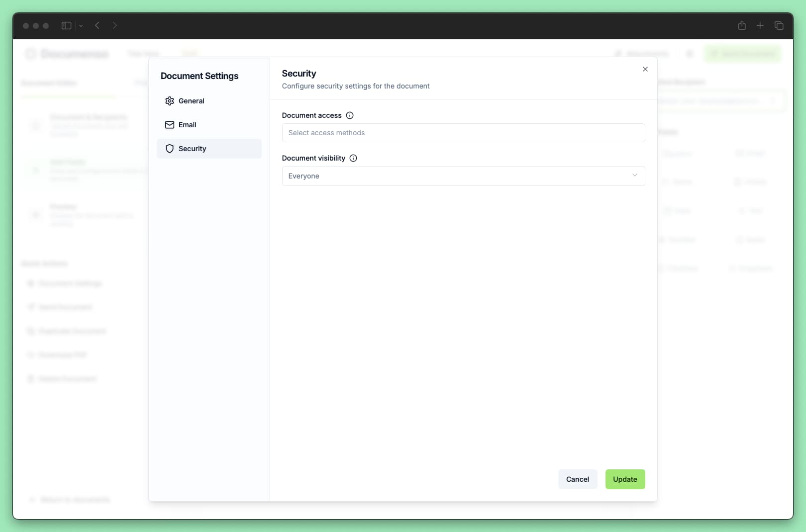This screenshot has height=532, width=806.
Task: Toggle the browser sidebar icon
Action: (66, 25)
